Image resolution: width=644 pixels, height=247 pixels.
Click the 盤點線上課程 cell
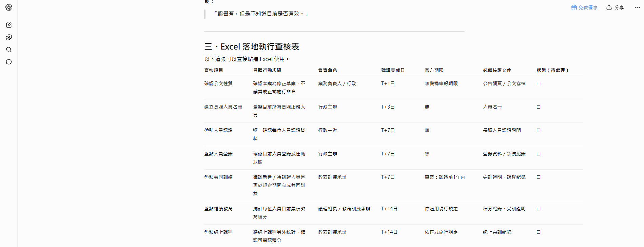(x=218, y=232)
